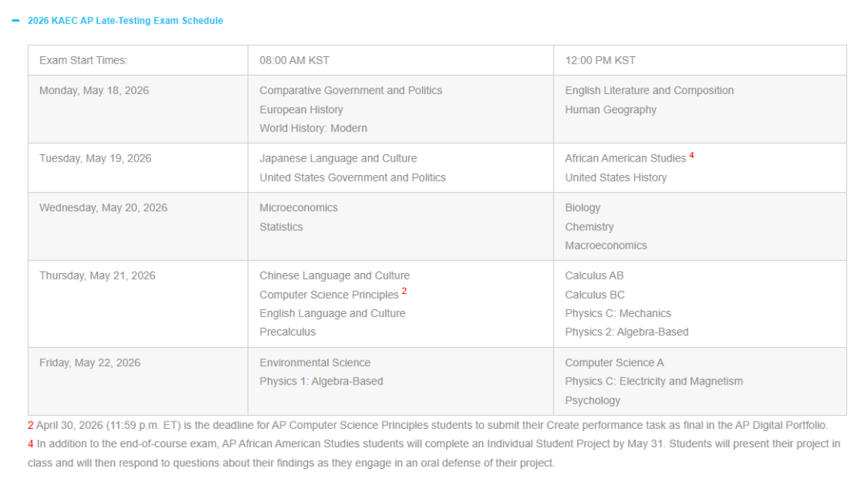Click the 2026 KAEC AP Late-Testing Exam Schedule heading
Viewport: 868px width, 489px height.
[125, 21]
